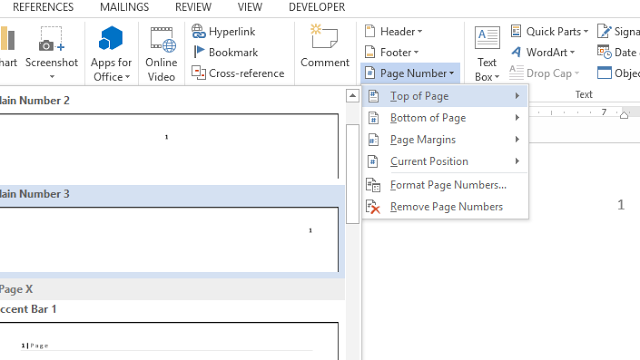Open Apps for Office icon
The width and height of the screenshot is (640, 360).
111,38
